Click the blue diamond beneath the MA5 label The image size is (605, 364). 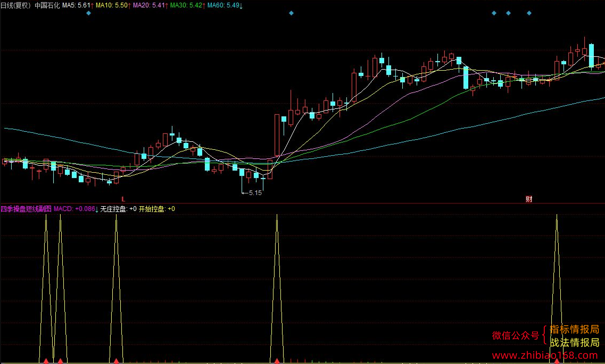[x=88, y=13]
